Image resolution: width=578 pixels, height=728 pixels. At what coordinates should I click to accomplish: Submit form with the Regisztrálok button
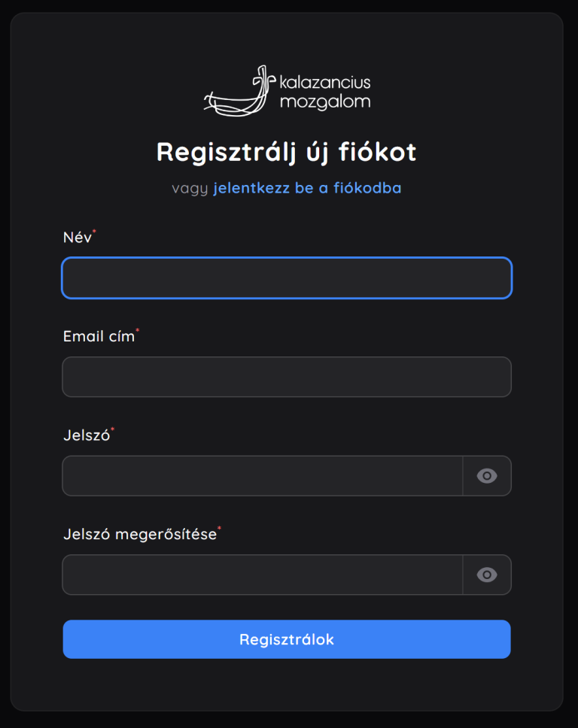[x=287, y=639]
